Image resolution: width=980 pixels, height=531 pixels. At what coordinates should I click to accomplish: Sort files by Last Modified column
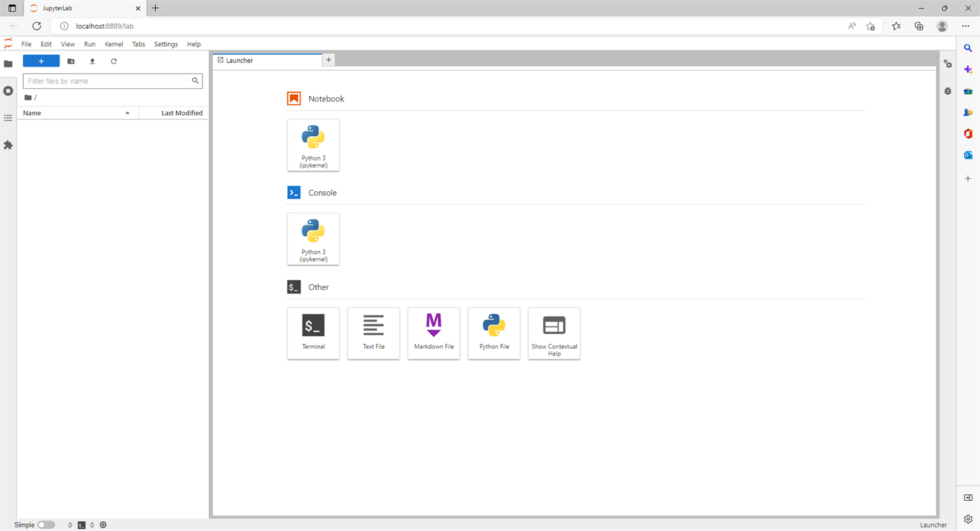(x=174, y=113)
